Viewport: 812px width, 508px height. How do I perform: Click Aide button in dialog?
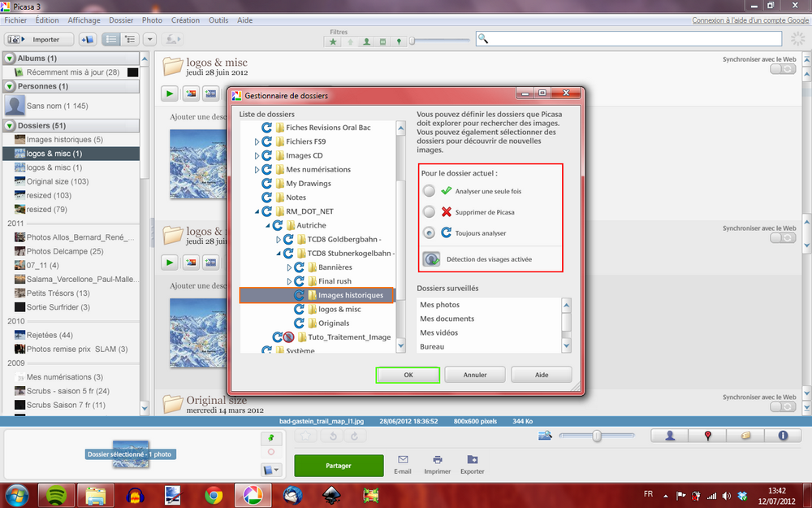point(542,375)
